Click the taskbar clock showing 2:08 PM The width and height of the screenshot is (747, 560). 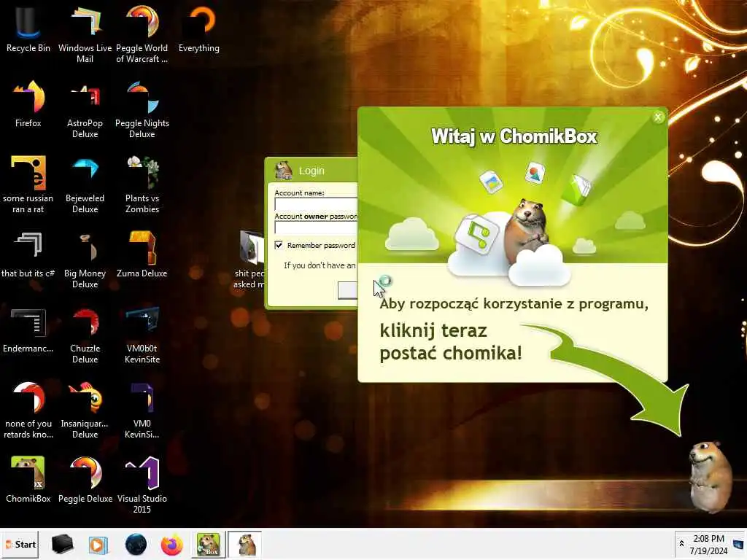(x=708, y=544)
